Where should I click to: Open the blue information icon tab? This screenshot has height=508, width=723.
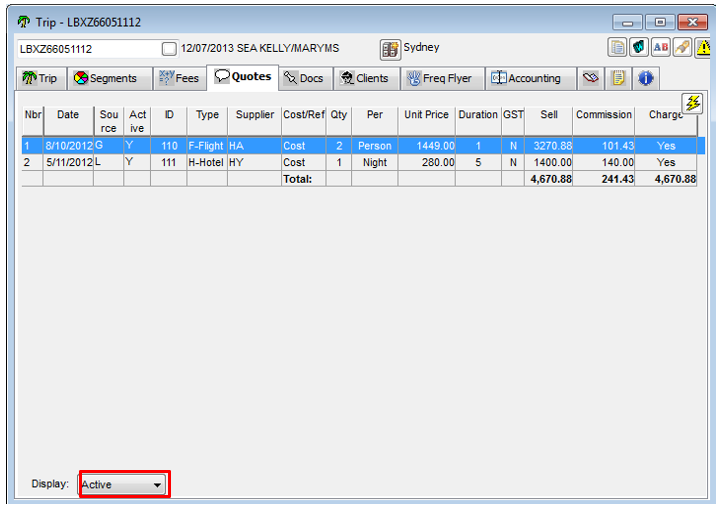(x=646, y=78)
